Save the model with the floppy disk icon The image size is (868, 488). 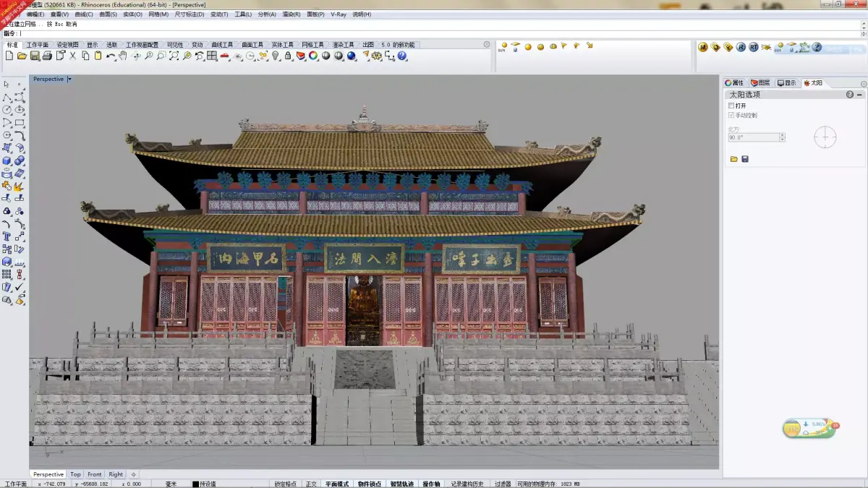pyautogui.click(x=35, y=56)
